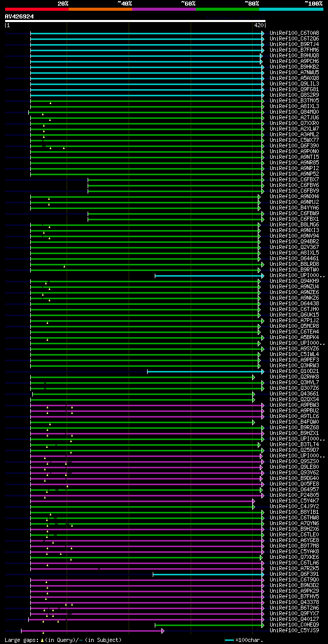Select the UniRef100_Q43378 label
This screenshot has height=644, width=328.
pyautogui.click(x=294, y=602)
